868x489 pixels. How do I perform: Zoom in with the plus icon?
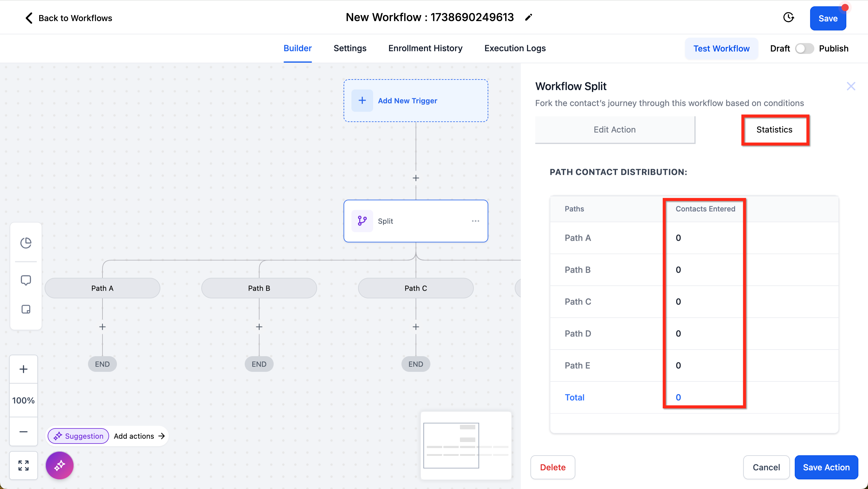[23, 369]
